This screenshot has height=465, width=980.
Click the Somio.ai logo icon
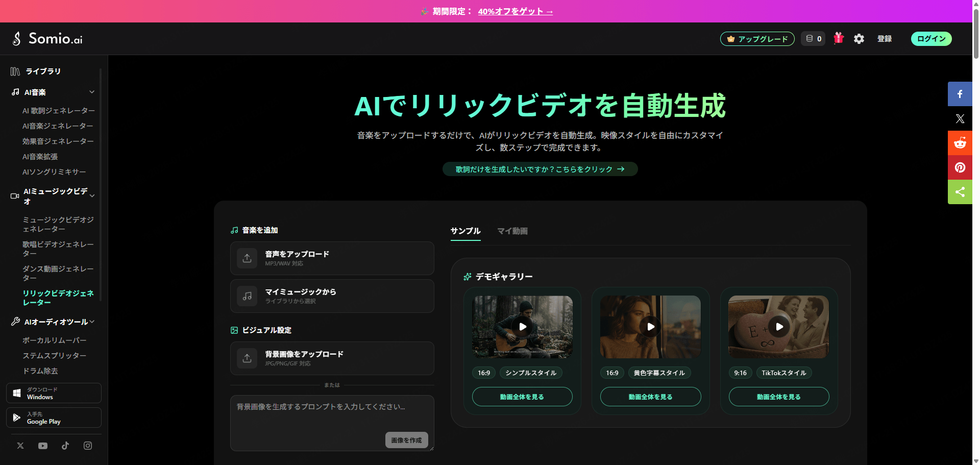click(17, 38)
